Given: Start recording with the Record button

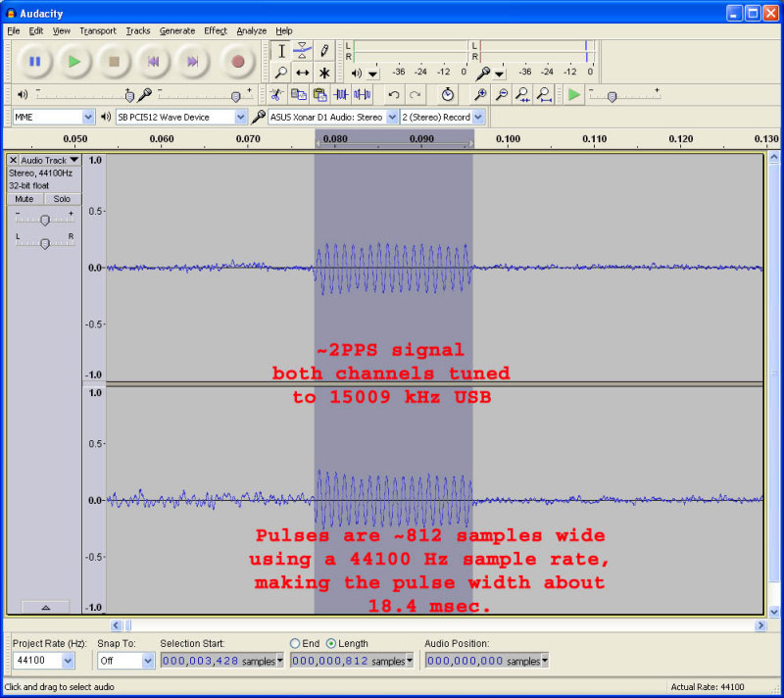Looking at the screenshot, I should 237,62.
